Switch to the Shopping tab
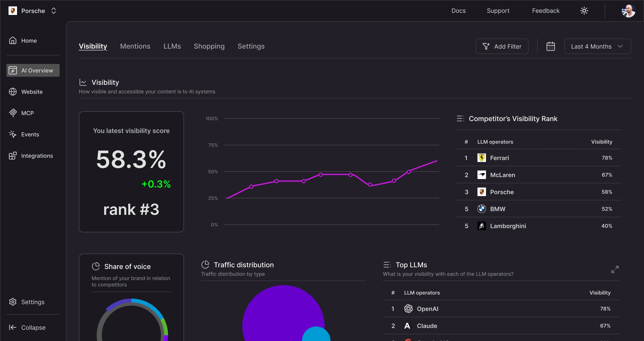This screenshot has width=644, height=341. [209, 46]
